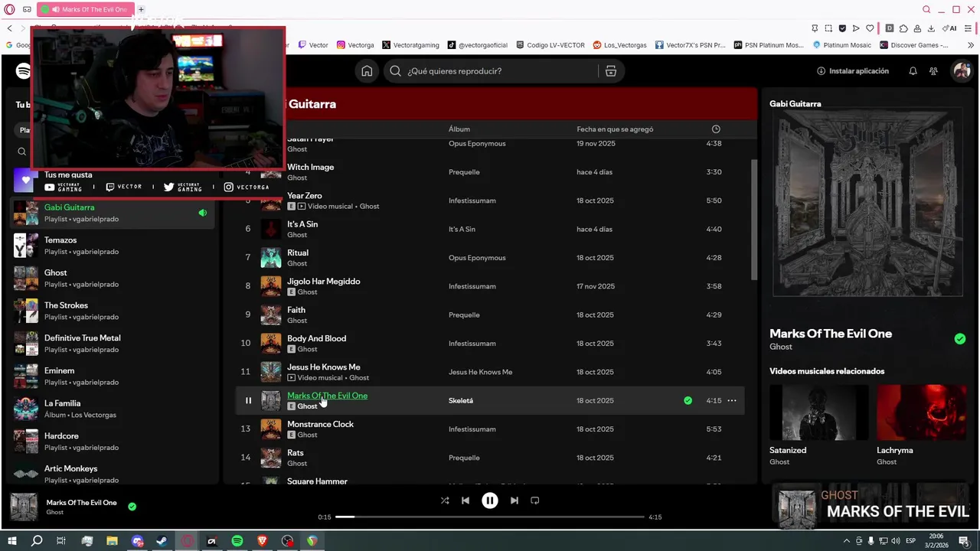Switch to Marks Of The Evil One browser tab
The height and width of the screenshot is (551, 980).
[87, 10]
